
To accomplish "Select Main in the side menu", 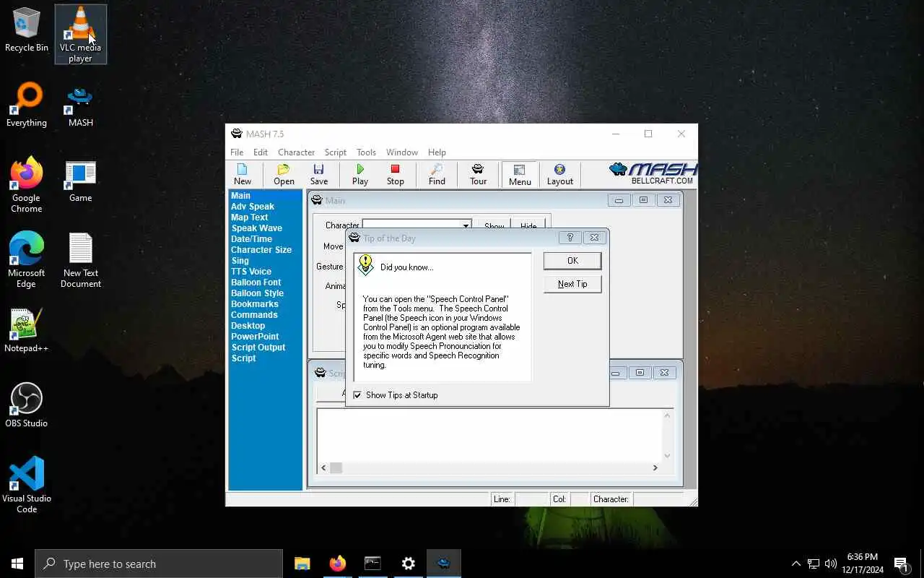I will point(240,196).
